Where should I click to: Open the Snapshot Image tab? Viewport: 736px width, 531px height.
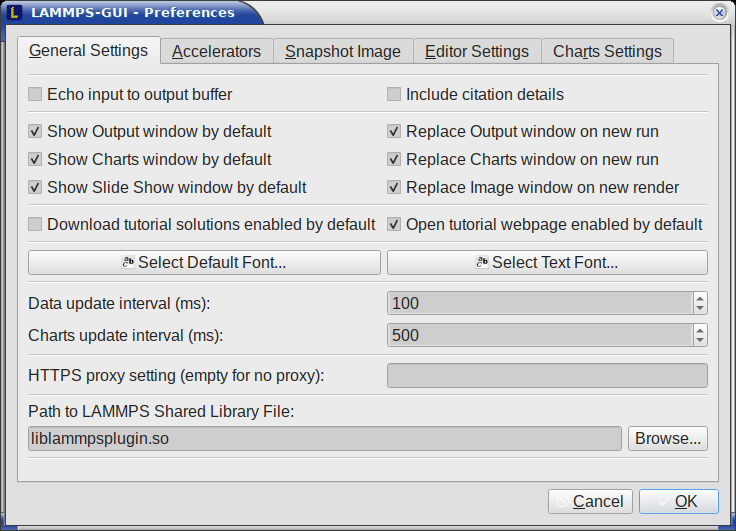[x=343, y=51]
